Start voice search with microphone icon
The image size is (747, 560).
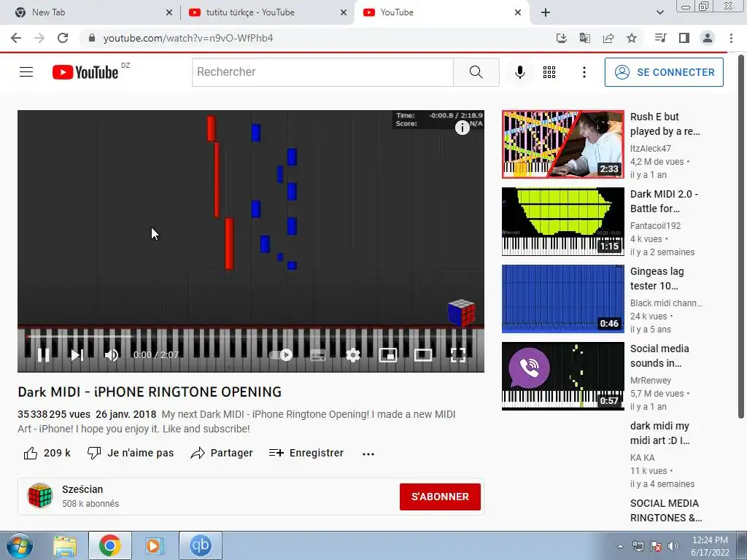(519, 72)
